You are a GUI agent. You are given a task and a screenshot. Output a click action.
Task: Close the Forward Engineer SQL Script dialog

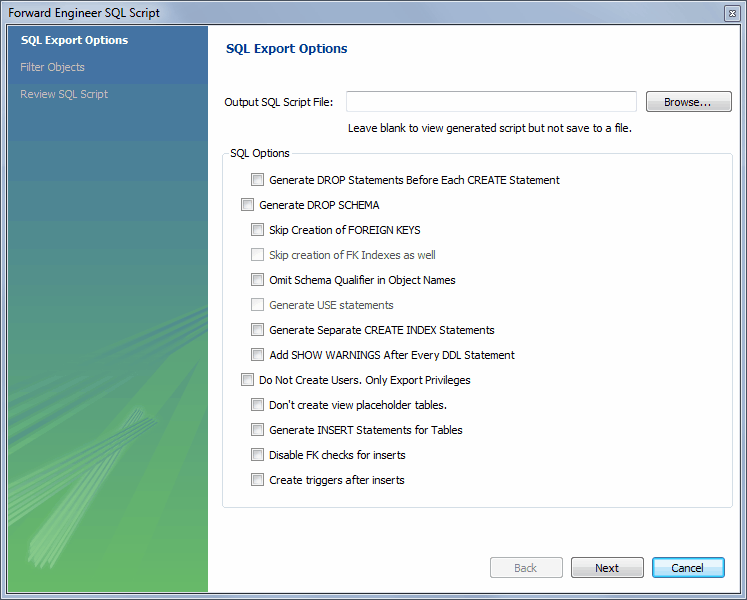click(732, 13)
